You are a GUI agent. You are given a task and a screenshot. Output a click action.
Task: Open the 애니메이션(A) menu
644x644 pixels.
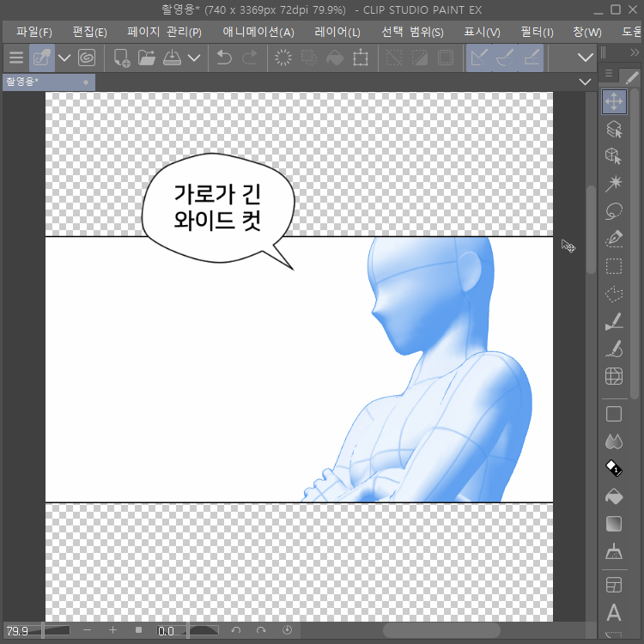pos(258,32)
